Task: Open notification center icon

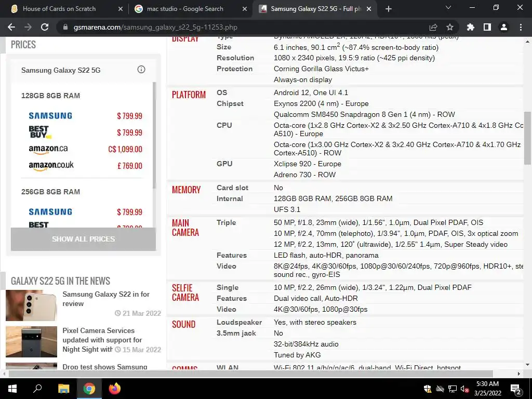Action: (x=516, y=389)
